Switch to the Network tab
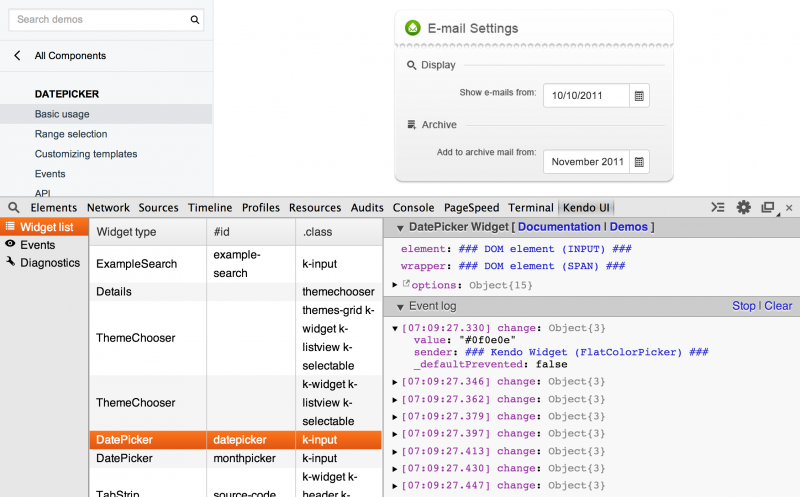Image resolution: width=800 pixels, height=497 pixels. click(x=108, y=208)
